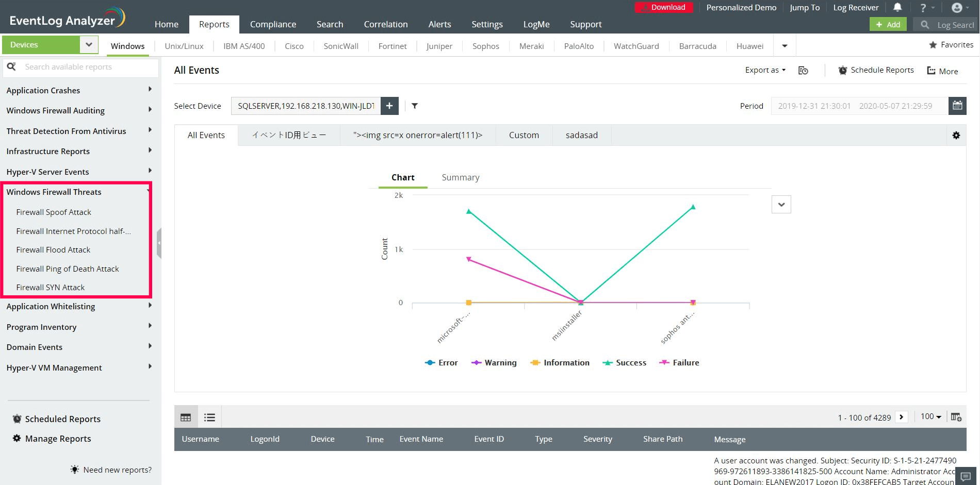Open the Export as dropdown
Screen dimensions: 980x485
click(765, 70)
